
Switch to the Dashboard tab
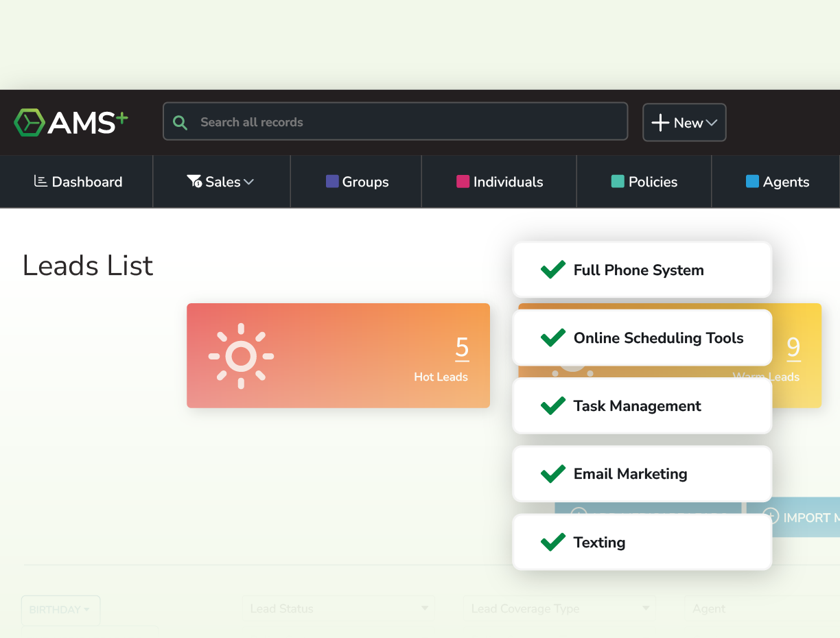(78, 181)
